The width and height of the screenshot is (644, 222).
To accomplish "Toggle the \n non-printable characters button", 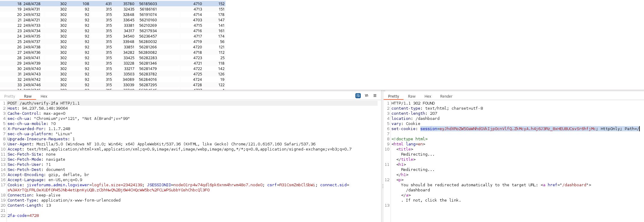I will click(366, 96).
